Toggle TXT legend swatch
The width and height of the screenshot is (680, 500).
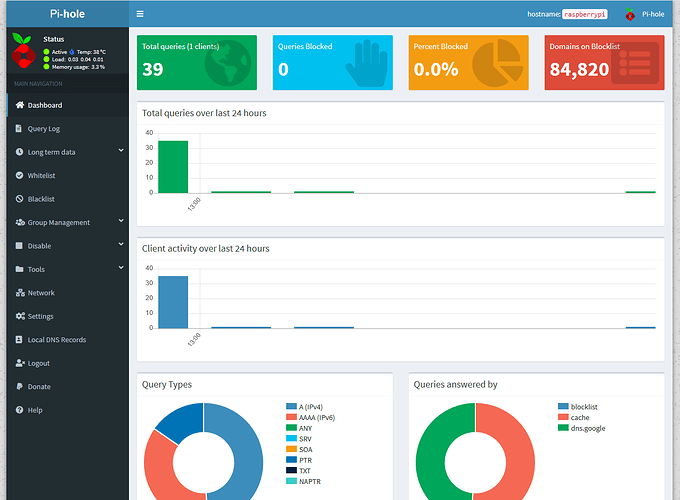coord(291,470)
